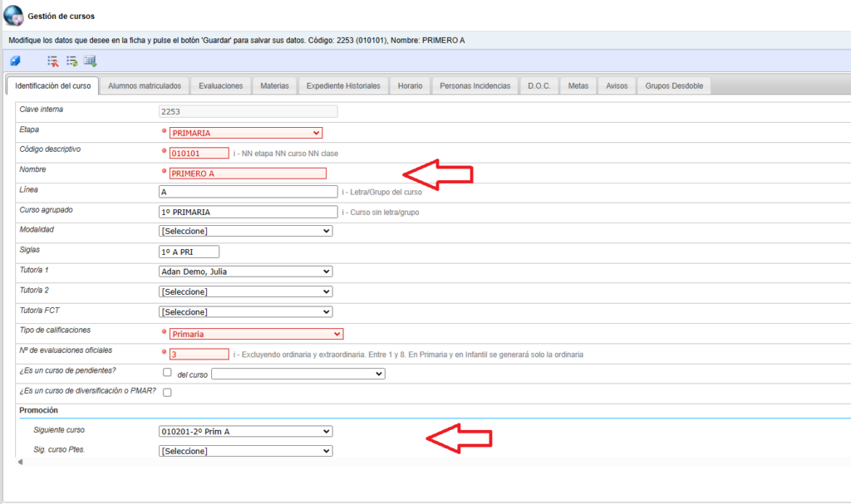The image size is (851, 504).
Task: Open the Evaluaciones tab
Action: [220, 86]
